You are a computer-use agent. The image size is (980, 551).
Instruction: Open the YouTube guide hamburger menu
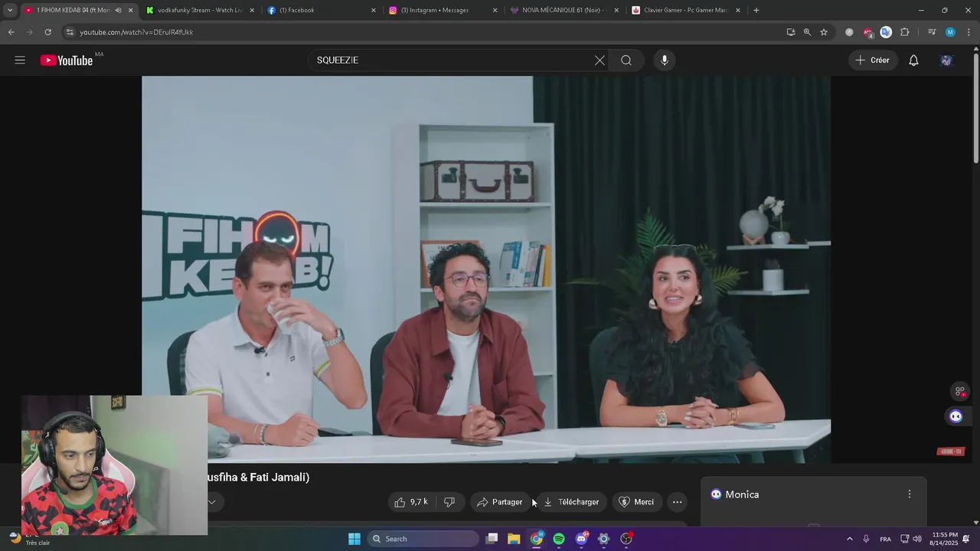tap(20, 60)
